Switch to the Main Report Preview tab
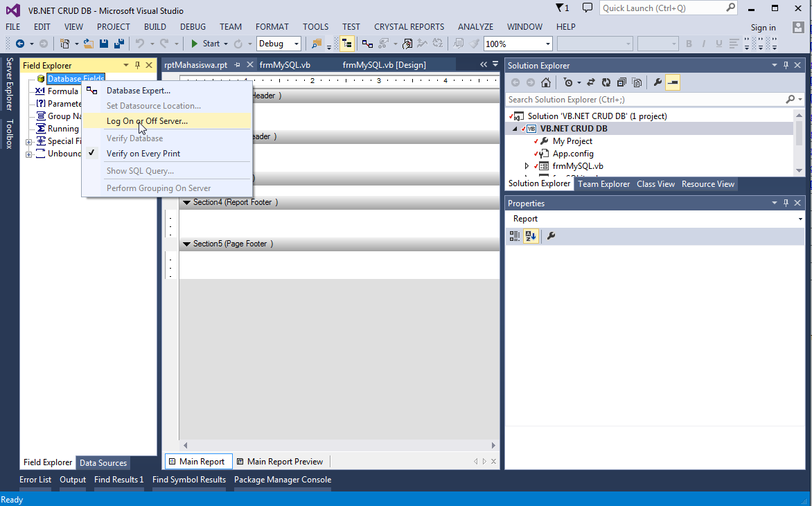 [x=280, y=462]
